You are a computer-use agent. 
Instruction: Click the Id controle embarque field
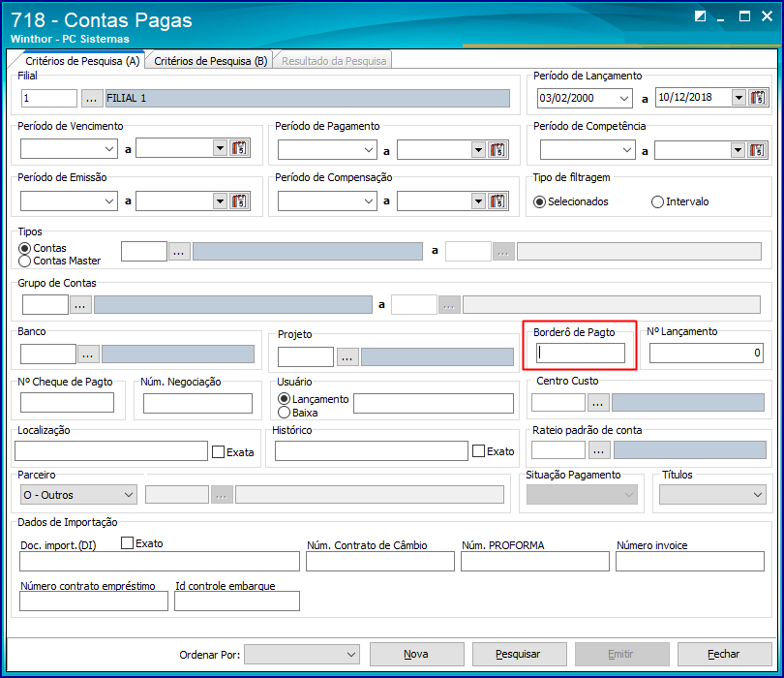[237, 601]
